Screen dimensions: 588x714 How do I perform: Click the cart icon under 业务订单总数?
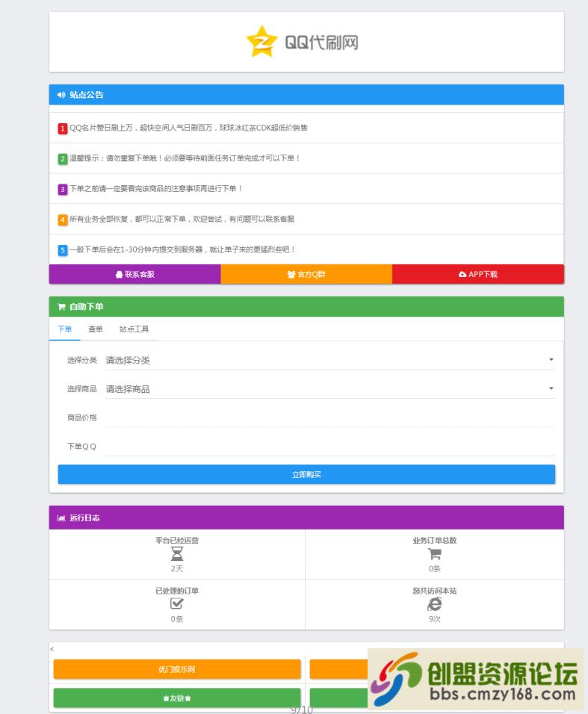[x=435, y=554]
